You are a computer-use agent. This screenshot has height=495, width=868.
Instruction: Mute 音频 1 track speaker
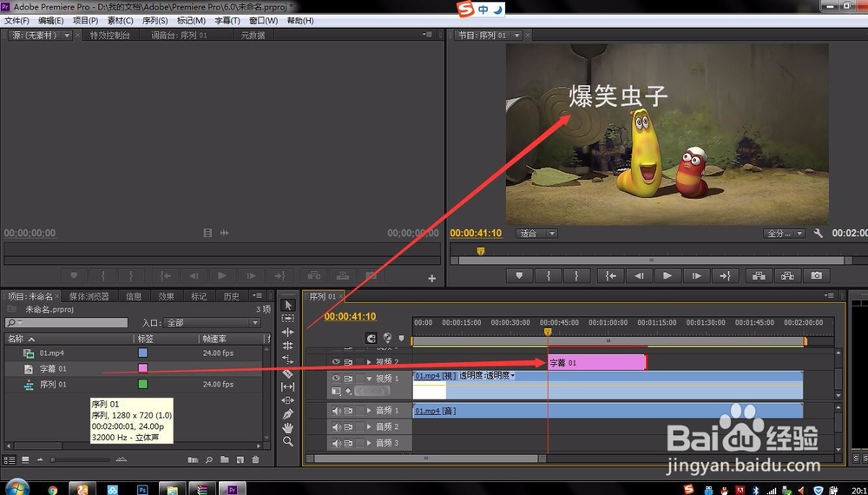pyautogui.click(x=336, y=410)
